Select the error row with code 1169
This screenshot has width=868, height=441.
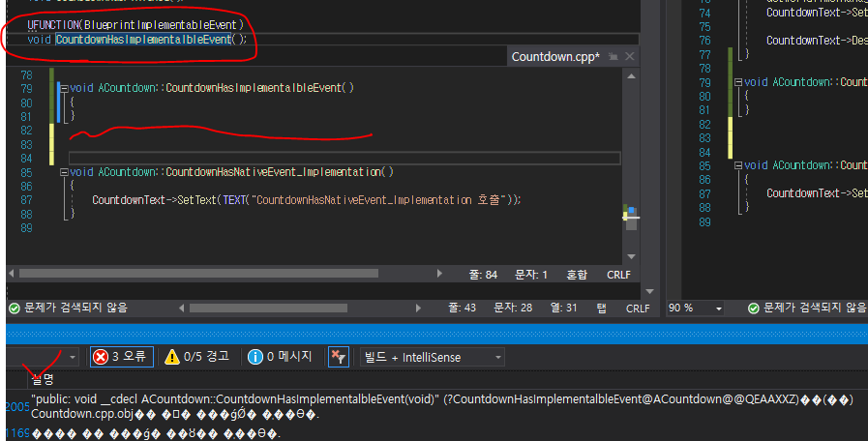click(x=436, y=433)
